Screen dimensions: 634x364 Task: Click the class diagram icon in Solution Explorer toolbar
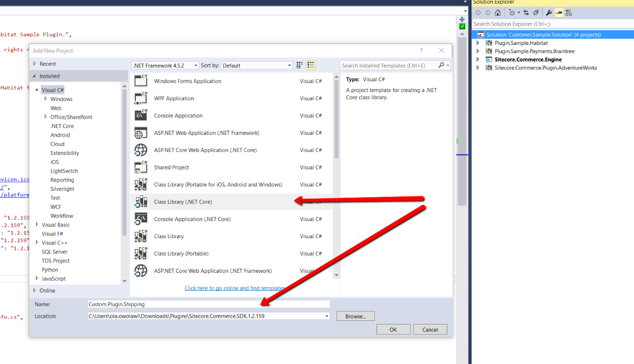tap(569, 13)
